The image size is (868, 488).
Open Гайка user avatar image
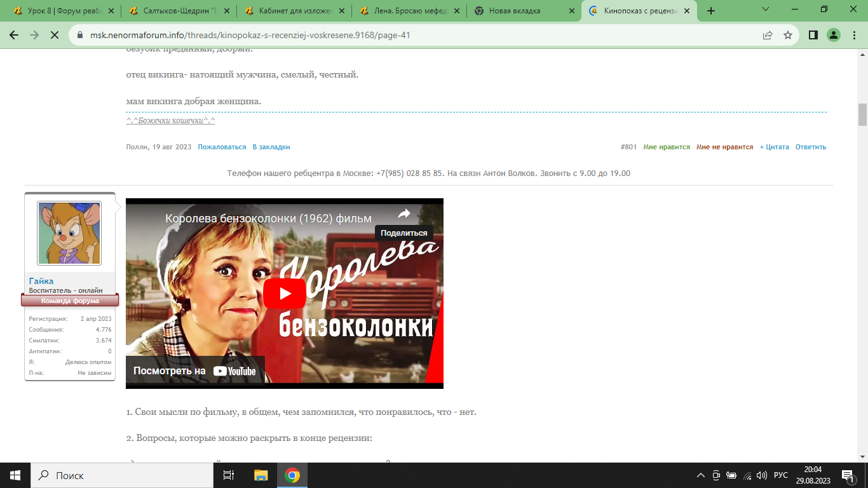coord(69,233)
